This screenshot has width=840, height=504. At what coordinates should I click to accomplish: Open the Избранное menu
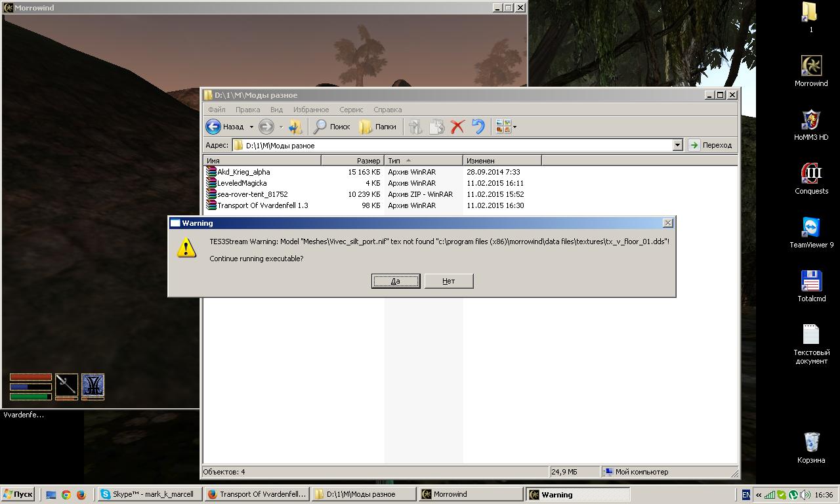311,110
